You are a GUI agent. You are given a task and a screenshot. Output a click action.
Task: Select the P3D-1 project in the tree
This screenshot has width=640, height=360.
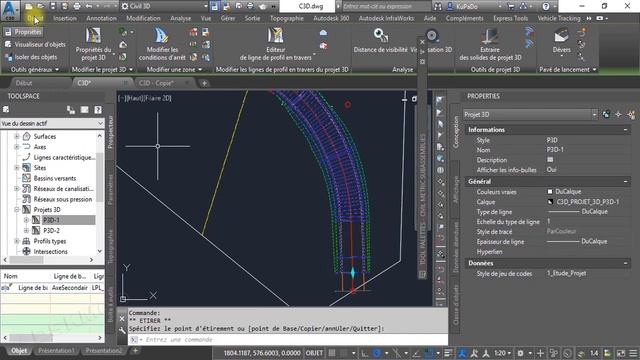click(x=51, y=220)
